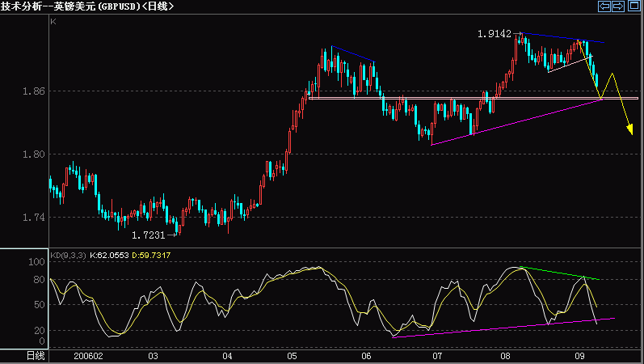The height and width of the screenshot is (364, 644).
Task: Click the left arrow previous icon
Action: point(604,6)
